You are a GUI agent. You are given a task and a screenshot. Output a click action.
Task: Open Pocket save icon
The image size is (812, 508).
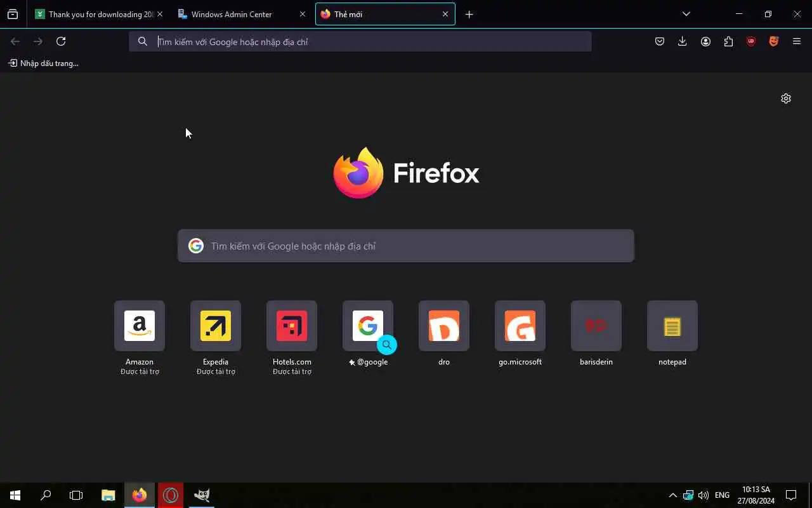[x=660, y=41]
